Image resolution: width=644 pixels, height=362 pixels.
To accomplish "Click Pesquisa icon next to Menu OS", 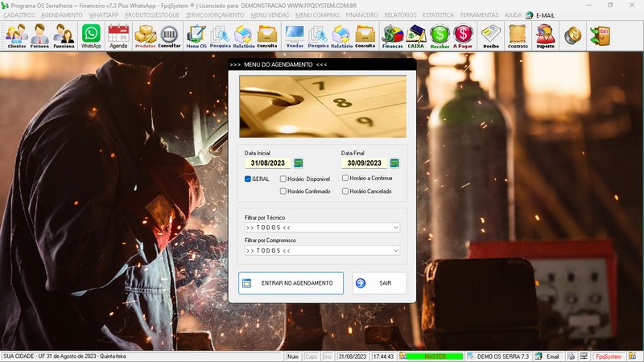I will point(220,35).
